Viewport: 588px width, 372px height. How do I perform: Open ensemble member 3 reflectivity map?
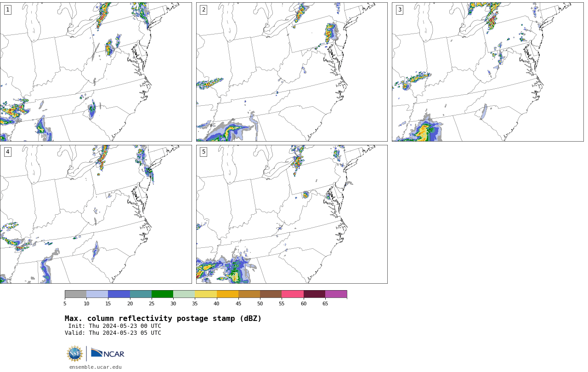click(488, 72)
